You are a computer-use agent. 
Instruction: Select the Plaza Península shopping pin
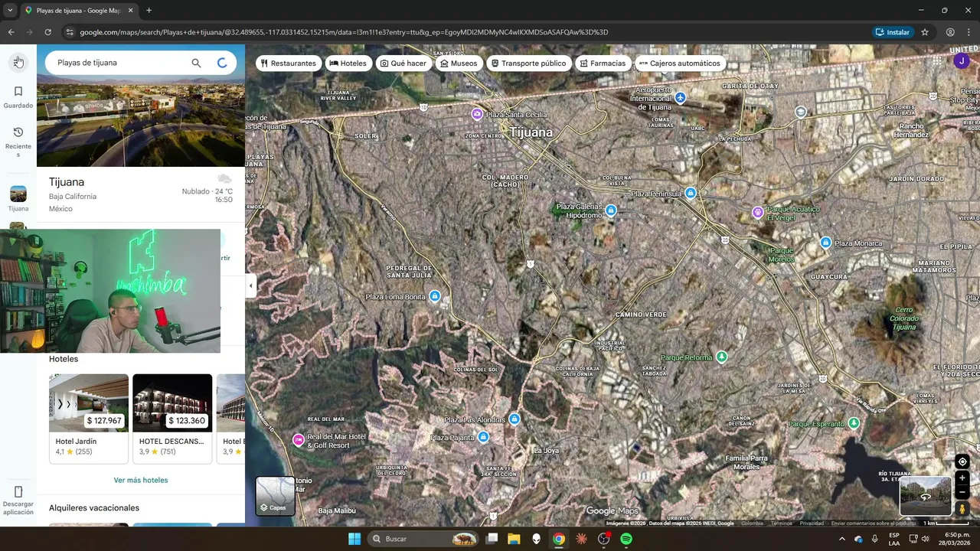coord(691,193)
